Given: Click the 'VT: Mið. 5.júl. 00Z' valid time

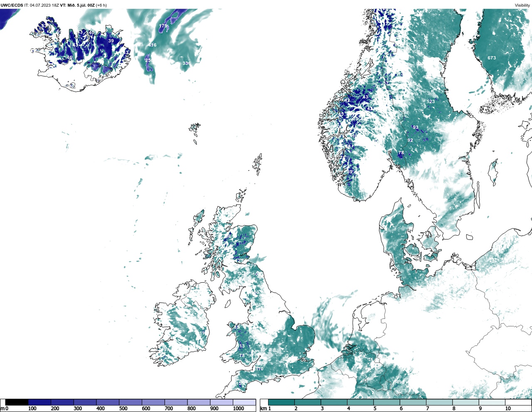Looking at the screenshot, I should [77, 5].
